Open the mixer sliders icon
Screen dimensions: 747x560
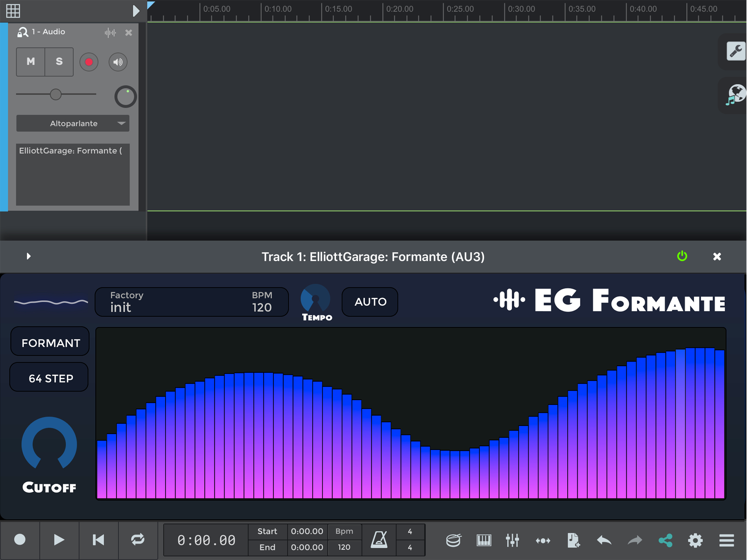(x=512, y=540)
